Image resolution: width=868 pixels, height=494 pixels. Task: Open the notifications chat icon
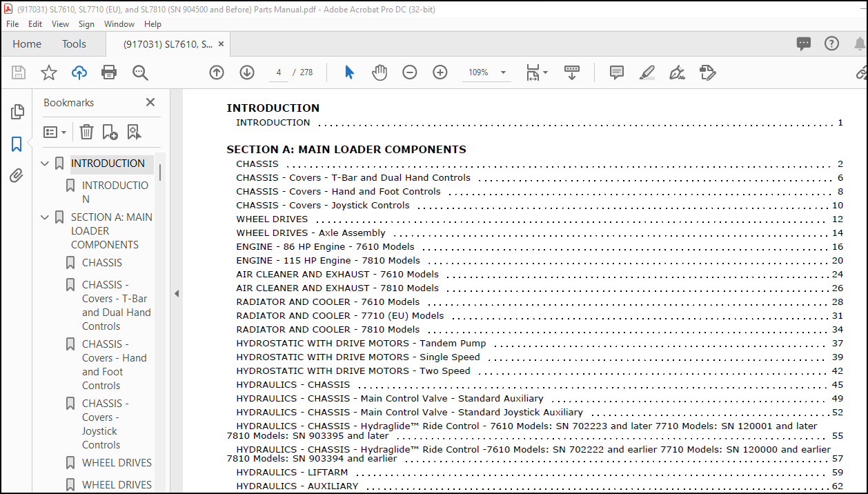[x=804, y=43]
